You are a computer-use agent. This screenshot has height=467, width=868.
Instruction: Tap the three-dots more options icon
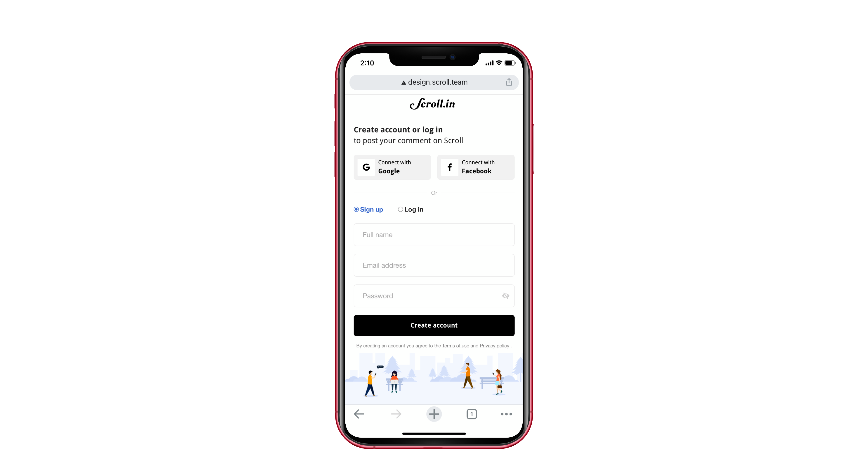pos(506,414)
